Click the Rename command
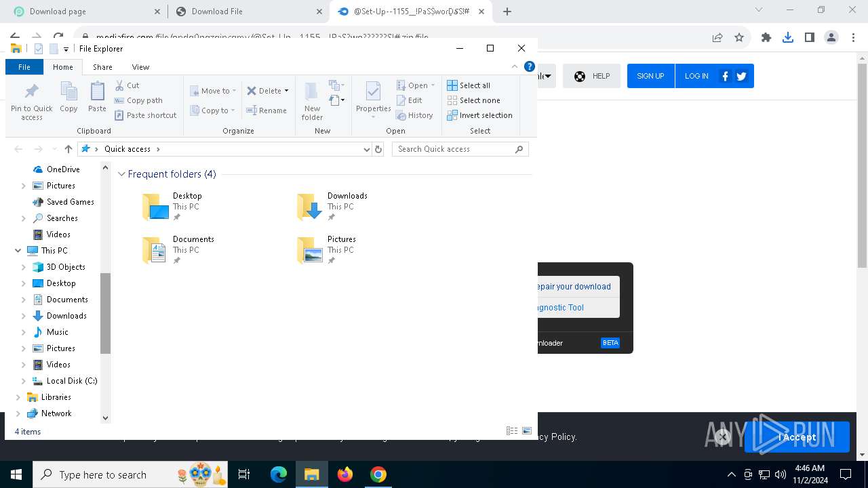Viewport: 868px width, 488px height. (267, 110)
